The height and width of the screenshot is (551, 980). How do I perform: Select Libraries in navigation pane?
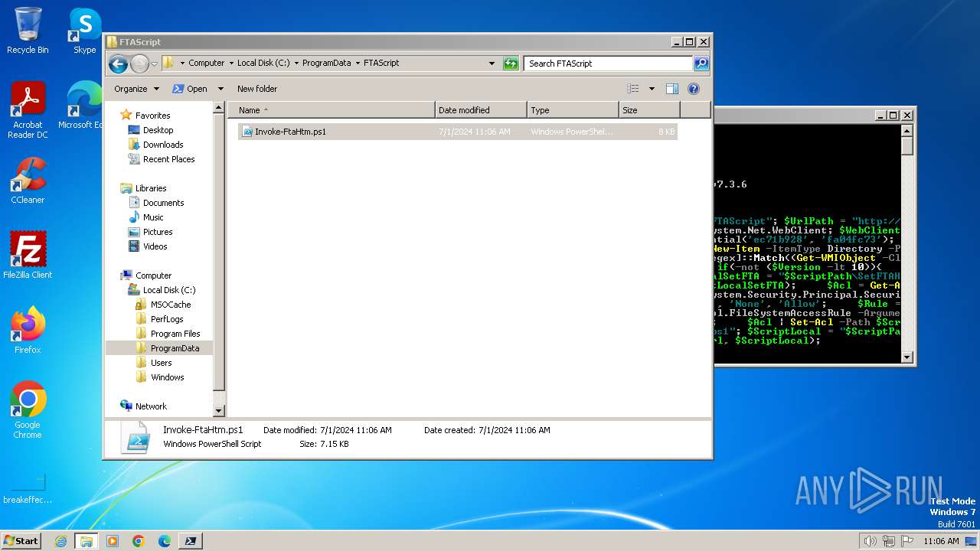coord(151,188)
